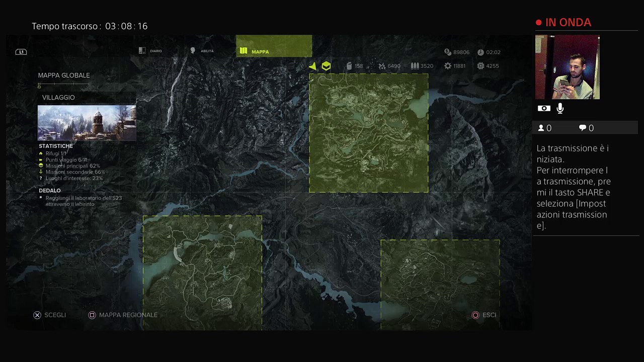Click the STATISTICHE heading
The image size is (644, 362).
click(56, 146)
